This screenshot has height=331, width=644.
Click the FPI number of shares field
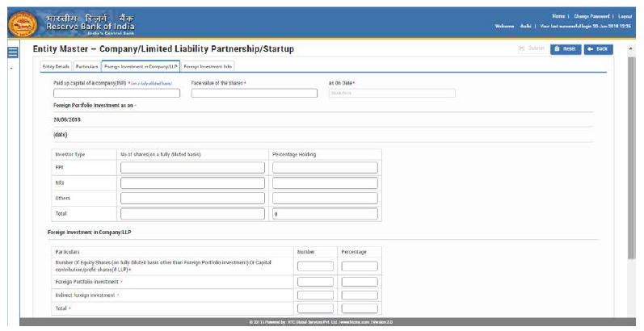(192, 168)
